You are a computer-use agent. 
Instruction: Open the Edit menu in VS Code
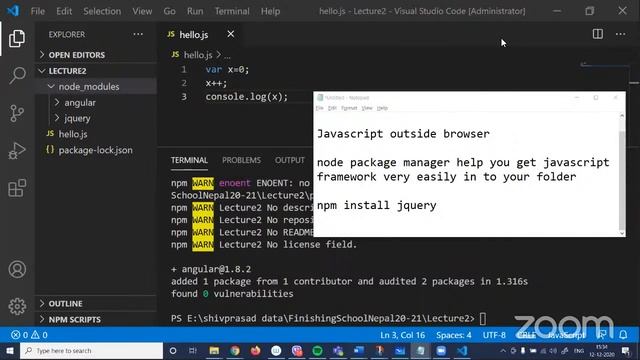[64, 11]
